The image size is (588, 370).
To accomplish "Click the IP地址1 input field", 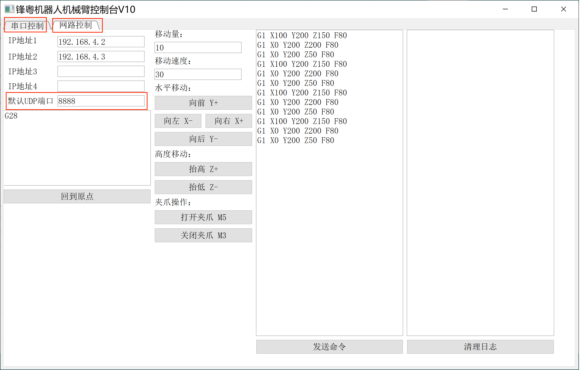I will (x=101, y=42).
